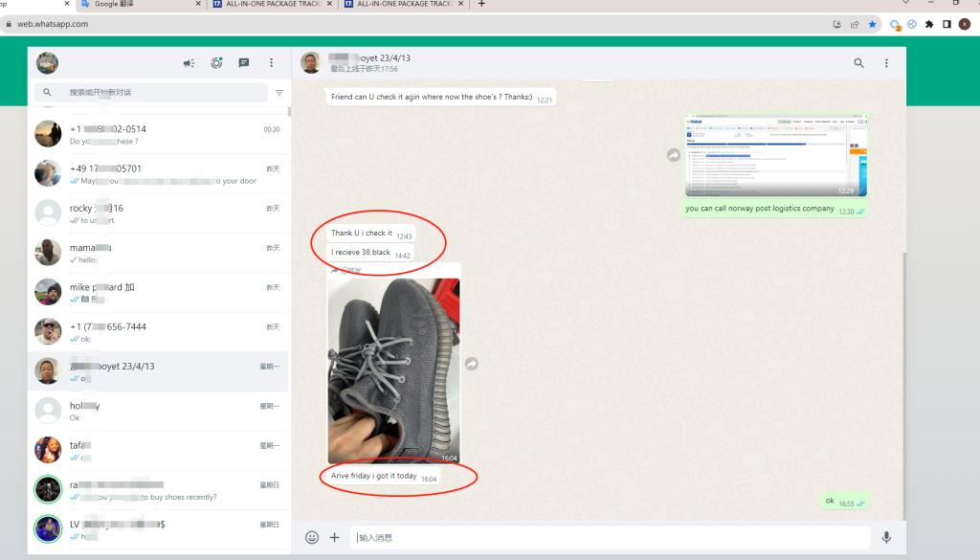Click the message input field
Viewport: 980px width, 560px height.
pyautogui.click(x=609, y=538)
